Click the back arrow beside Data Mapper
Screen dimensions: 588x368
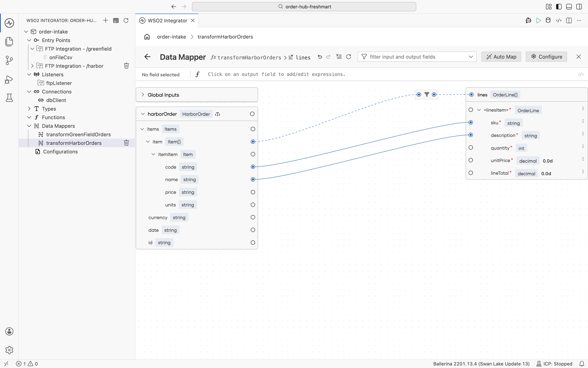pyautogui.click(x=147, y=57)
